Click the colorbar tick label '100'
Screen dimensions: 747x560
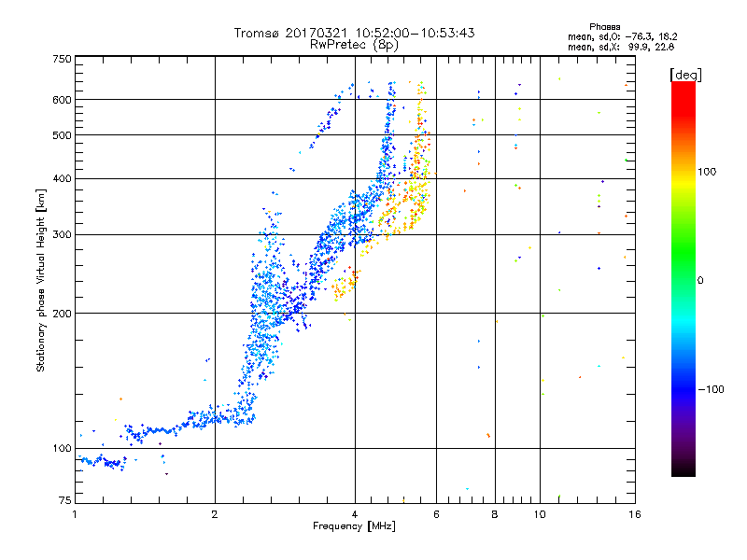tap(707, 172)
